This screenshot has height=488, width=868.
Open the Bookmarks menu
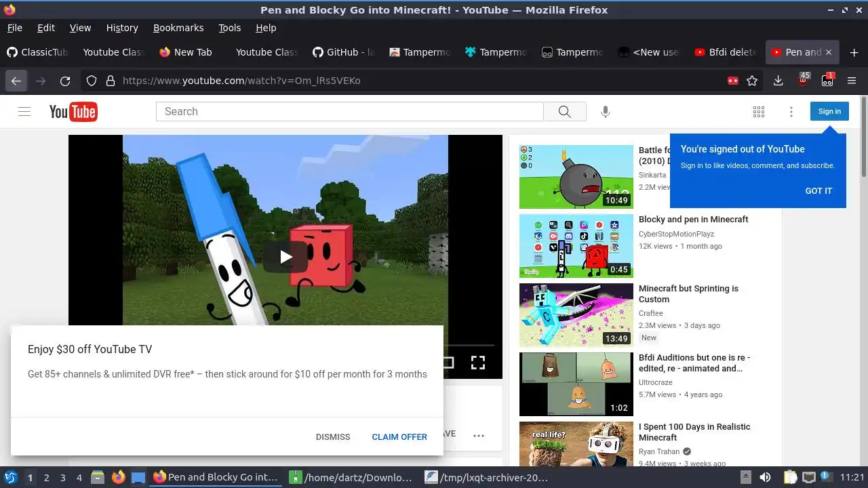point(178,28)
